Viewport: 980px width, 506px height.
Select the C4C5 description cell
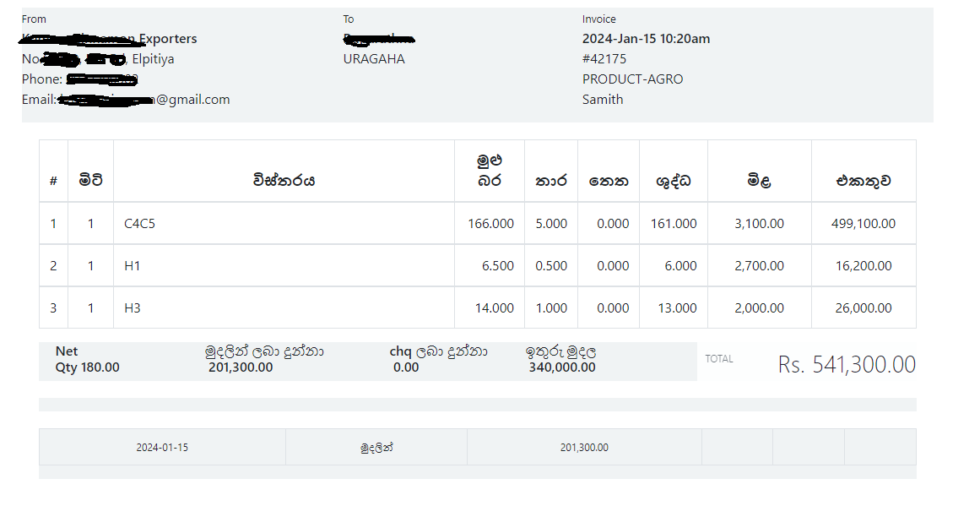point(140,224)
